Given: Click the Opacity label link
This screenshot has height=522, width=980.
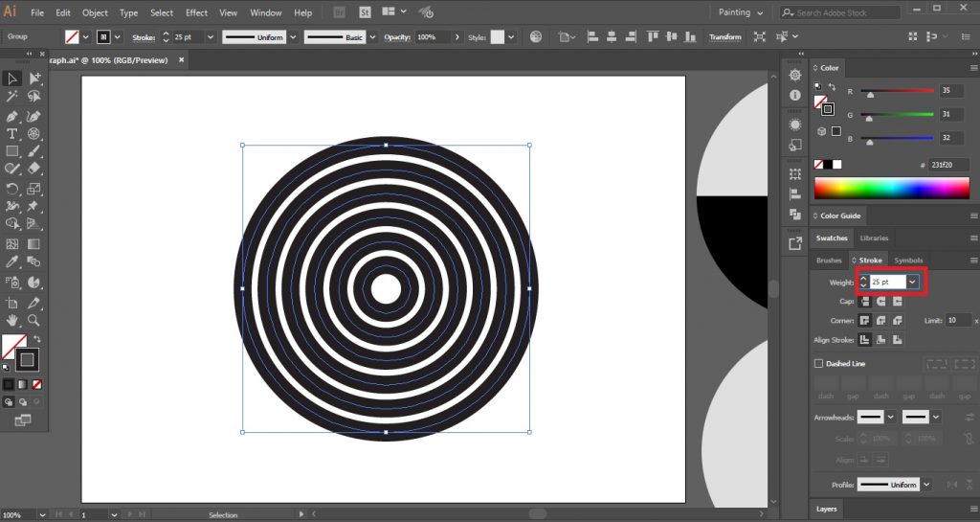Looking at the screenshot, I should pyautogui.click(x=397, y=37).
